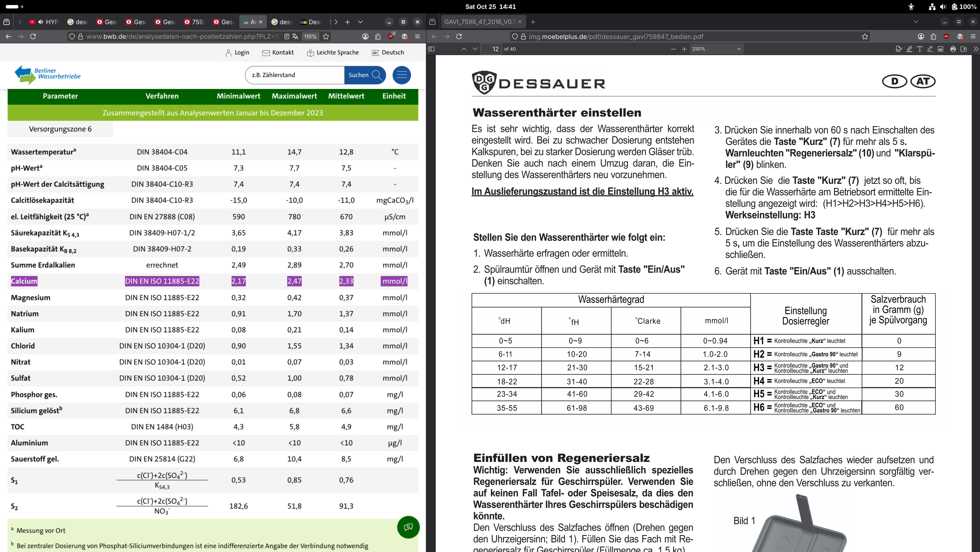Open the uBlock Origin extension icon
The image size is (980, 552).
pyautogui.click(x=391, y=37)
